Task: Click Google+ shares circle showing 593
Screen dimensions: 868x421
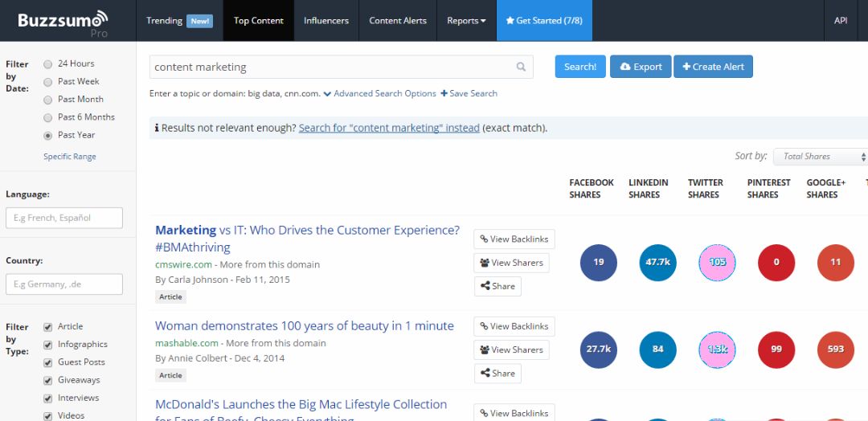Action: click(835, 349)
